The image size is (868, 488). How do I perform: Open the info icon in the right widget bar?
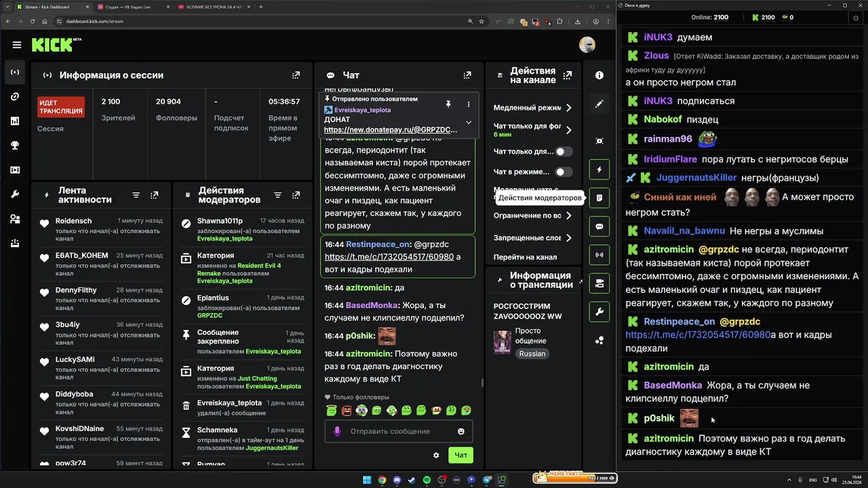pyautogui.click(x=599, y=75)
